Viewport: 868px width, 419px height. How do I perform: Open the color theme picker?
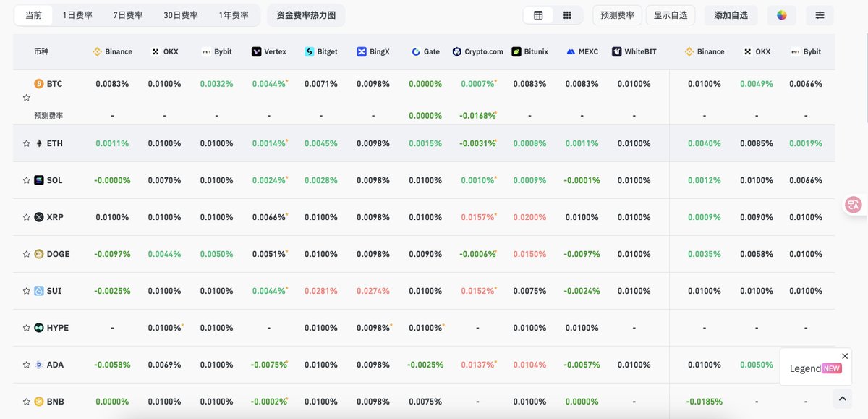[782, 15]
